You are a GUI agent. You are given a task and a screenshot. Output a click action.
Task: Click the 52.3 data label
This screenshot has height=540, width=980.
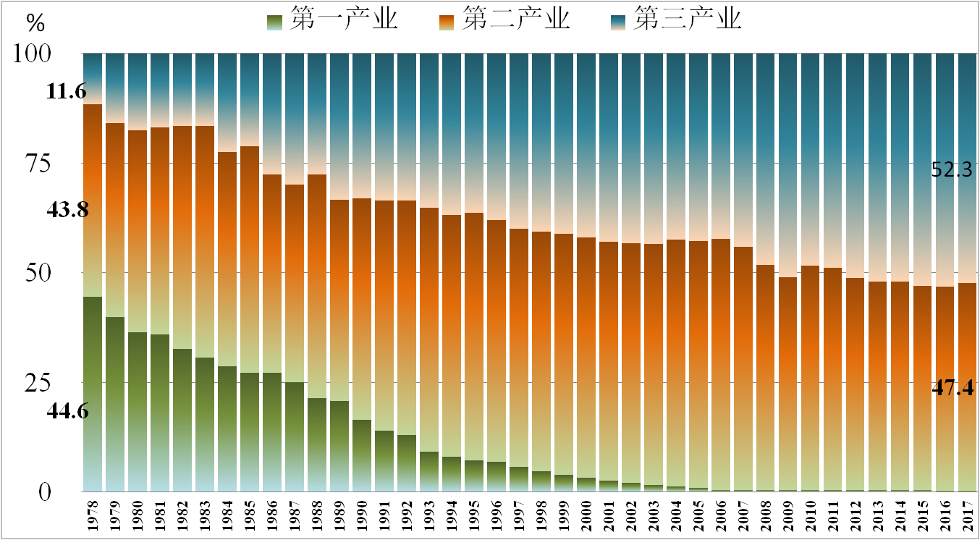pos(952,171)
